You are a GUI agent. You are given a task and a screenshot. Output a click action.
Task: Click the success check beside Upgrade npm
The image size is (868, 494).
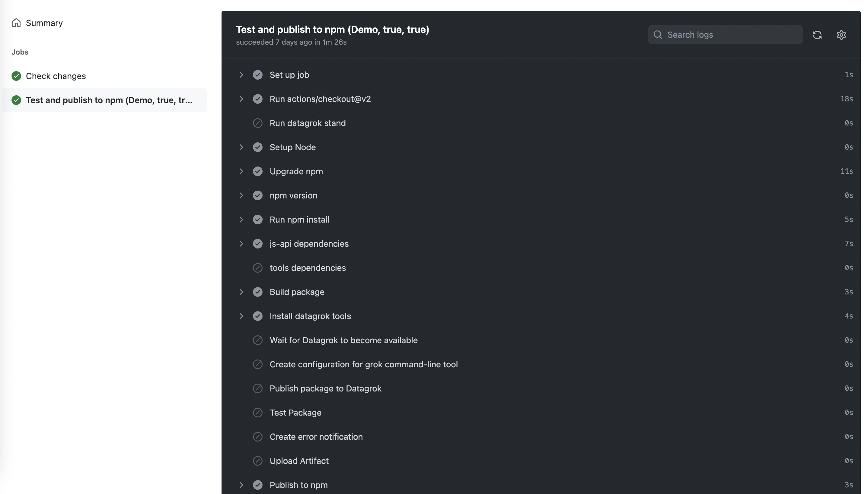(258, 171)
